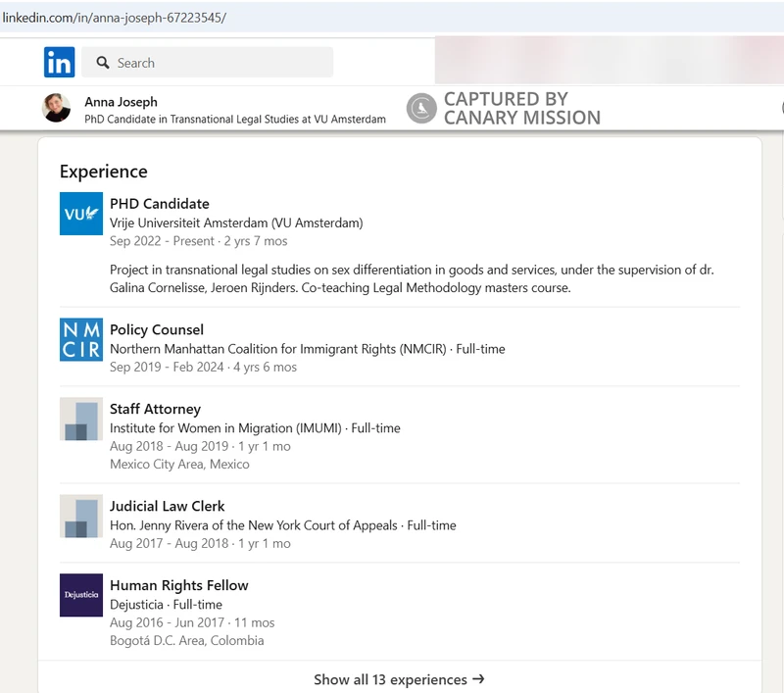Image resolution: width=784 pixels, height=693 pixels.
Task: Open the Staff Attorney placeholder company logo
Action: click(x=81, y=419)
